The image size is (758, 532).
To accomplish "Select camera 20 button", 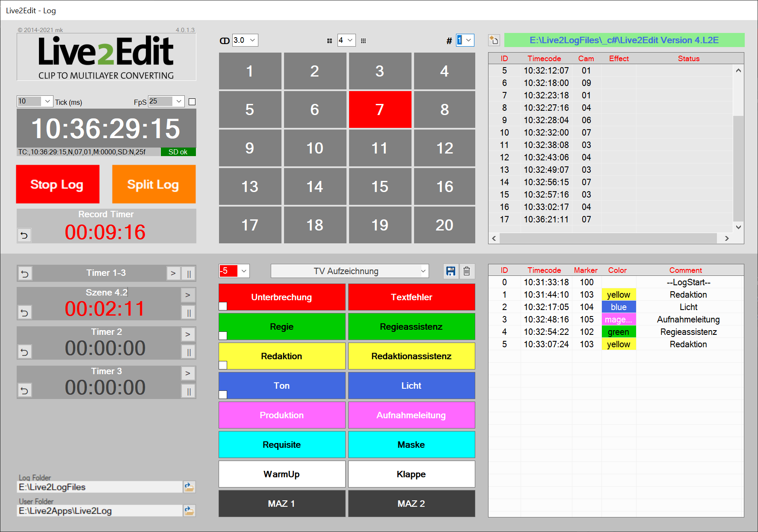I will pos(444,225).
